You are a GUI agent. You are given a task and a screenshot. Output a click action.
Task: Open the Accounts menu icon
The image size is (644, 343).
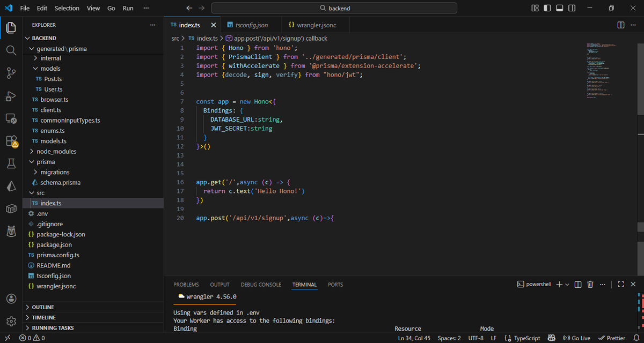coord(11,299)
